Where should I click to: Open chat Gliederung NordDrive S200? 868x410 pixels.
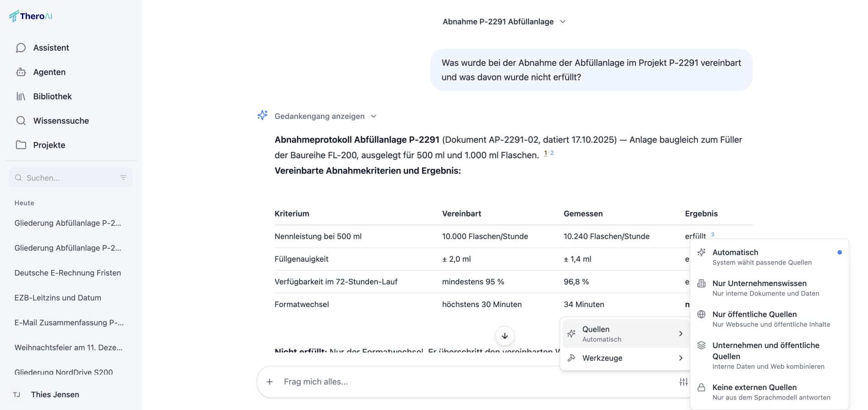pyautogui.click(x=64, y=372)
